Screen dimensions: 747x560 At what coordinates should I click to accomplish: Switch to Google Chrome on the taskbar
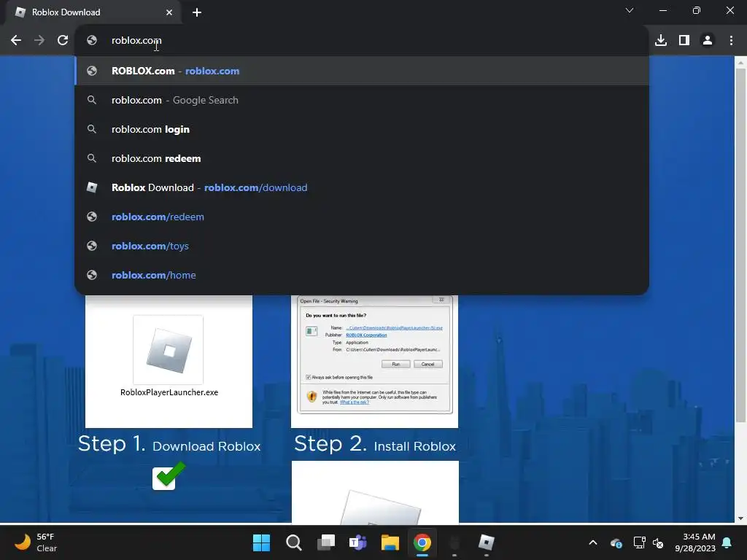point(422,542)
